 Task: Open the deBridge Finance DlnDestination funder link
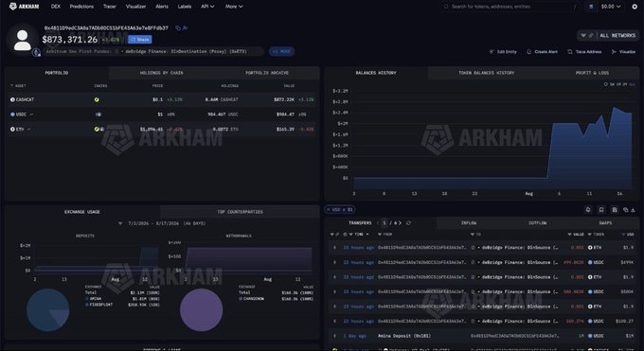point(186,51)
